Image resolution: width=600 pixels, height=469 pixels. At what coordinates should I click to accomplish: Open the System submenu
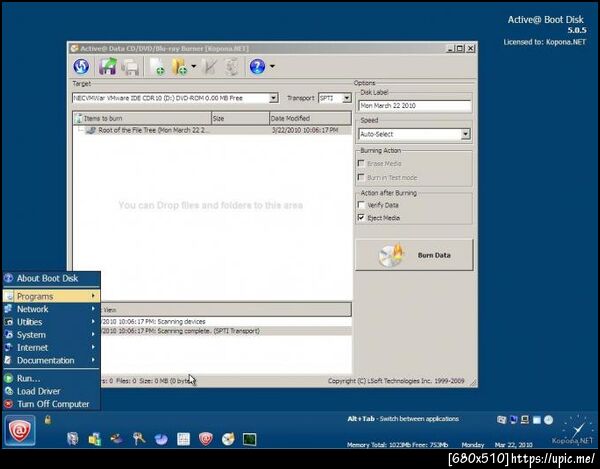click(51, 335)
